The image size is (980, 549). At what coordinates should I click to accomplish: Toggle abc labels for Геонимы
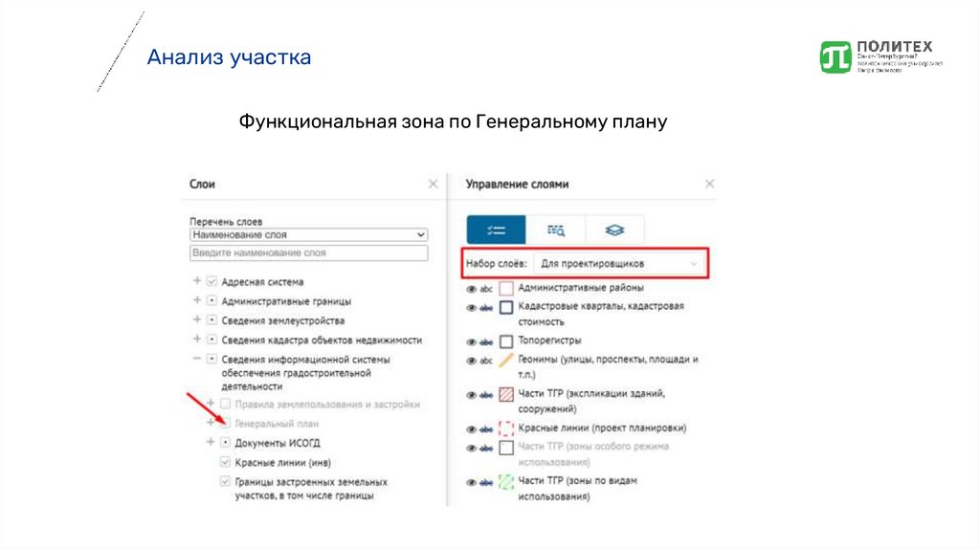(x=486, y=361)
